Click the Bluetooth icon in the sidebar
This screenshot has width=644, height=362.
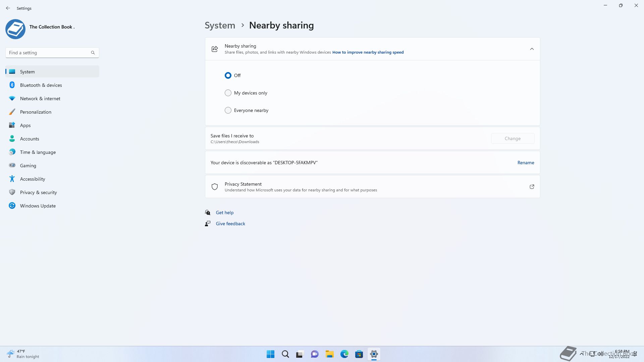[x=12, y=85]
